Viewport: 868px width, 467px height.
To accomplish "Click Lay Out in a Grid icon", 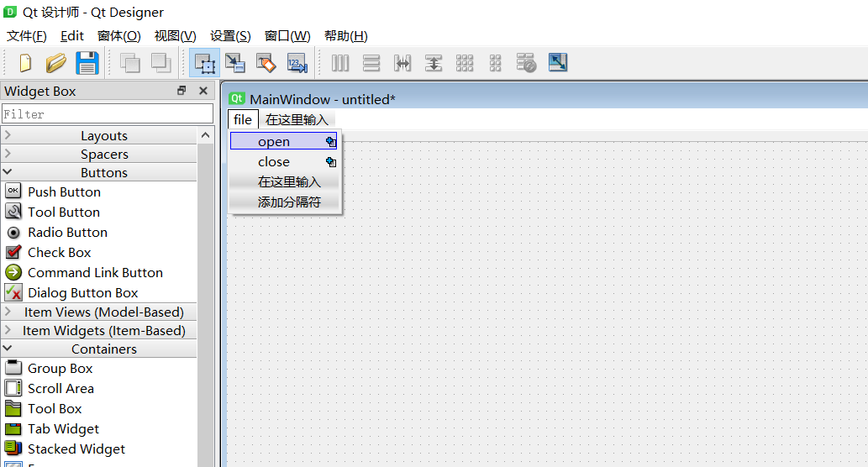I will point(465,63).
